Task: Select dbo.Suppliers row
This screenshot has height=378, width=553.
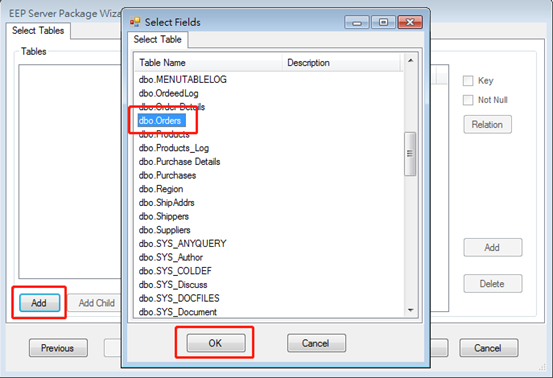Action: point(164,230)
